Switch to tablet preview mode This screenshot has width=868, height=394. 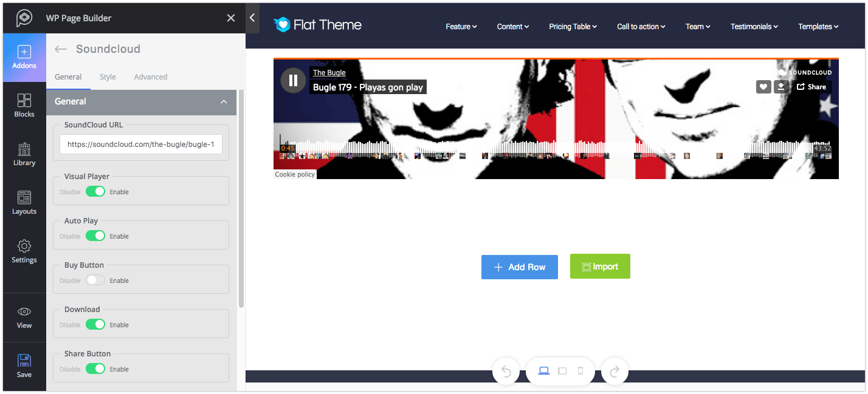[x=562, y=371]
